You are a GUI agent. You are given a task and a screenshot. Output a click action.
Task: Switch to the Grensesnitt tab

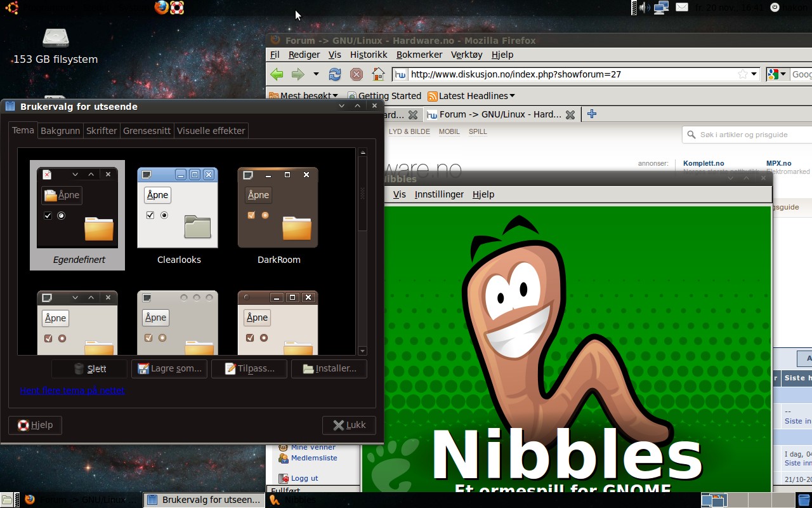pos(147,131)
